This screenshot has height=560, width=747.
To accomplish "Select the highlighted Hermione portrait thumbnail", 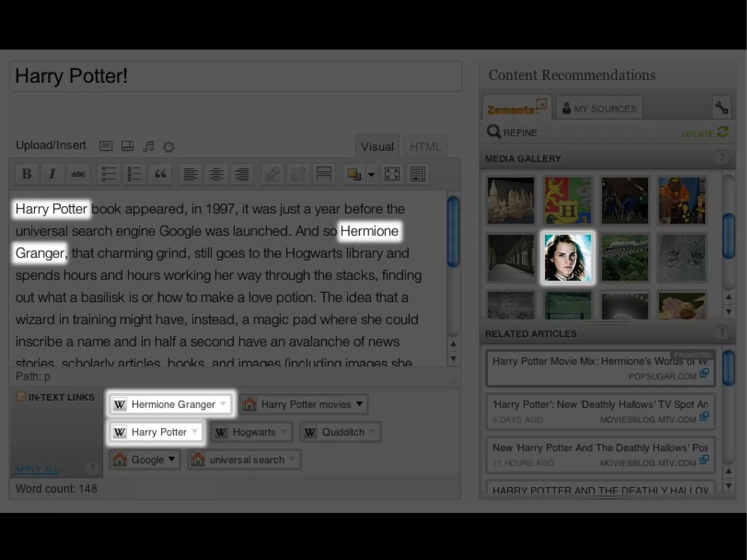I will 568,258.
